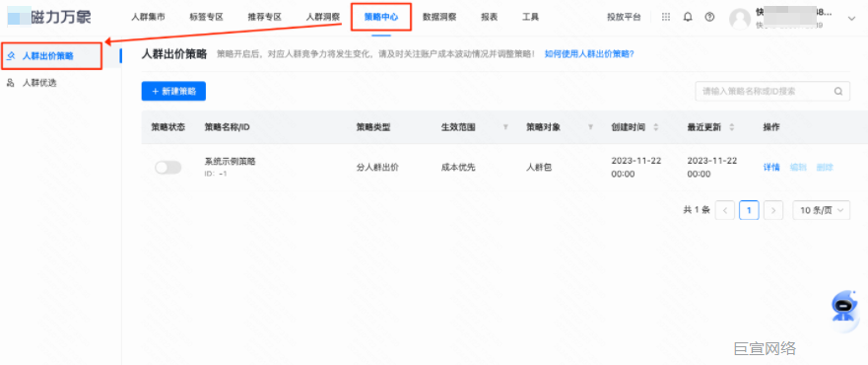The image size is (868, 365).
Task: Click the user avatar picture
Action: point(740,19)
